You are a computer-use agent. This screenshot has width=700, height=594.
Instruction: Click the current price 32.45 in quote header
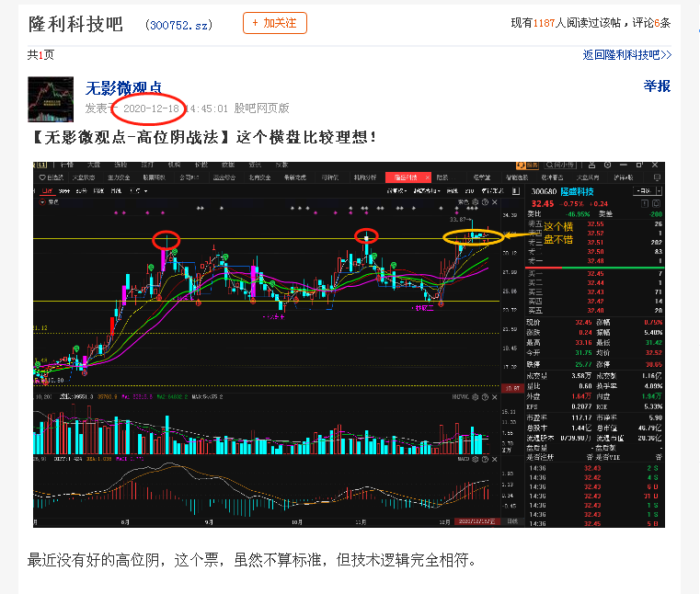543,204
